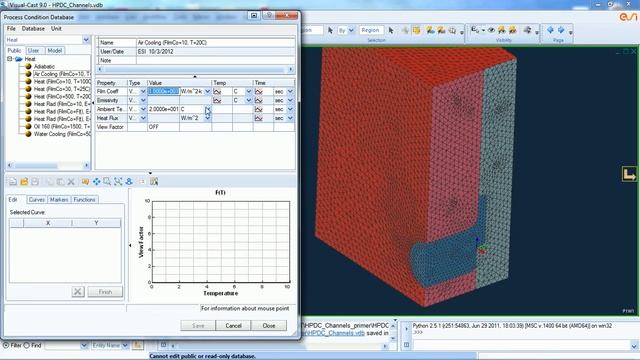The height and width of the screenshot is (360, 640).
Task: Switch to the Functions tab
Action: coord(84,200)
